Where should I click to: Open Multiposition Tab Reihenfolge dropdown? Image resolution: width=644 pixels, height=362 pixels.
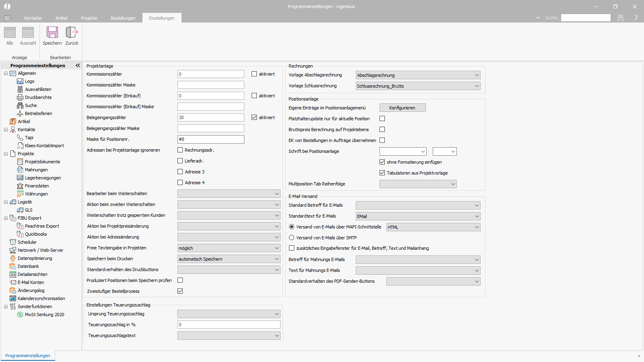coord(418,184)
